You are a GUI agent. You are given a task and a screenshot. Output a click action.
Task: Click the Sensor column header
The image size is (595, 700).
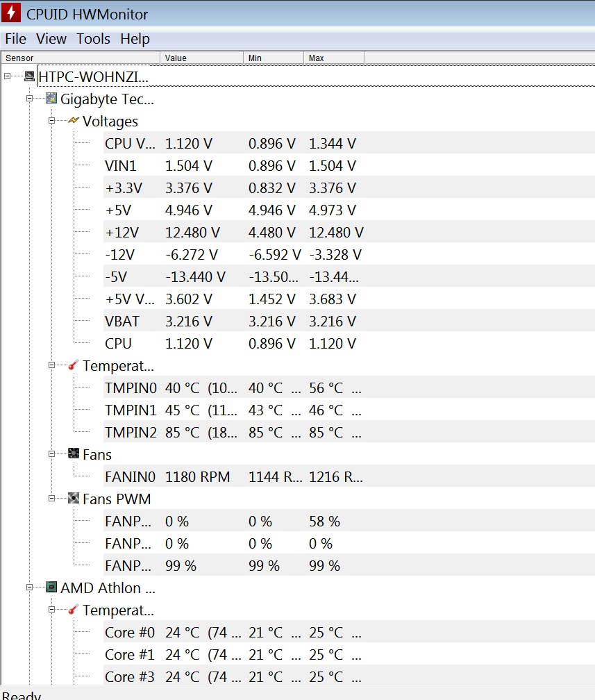click(x=81, y=58)
